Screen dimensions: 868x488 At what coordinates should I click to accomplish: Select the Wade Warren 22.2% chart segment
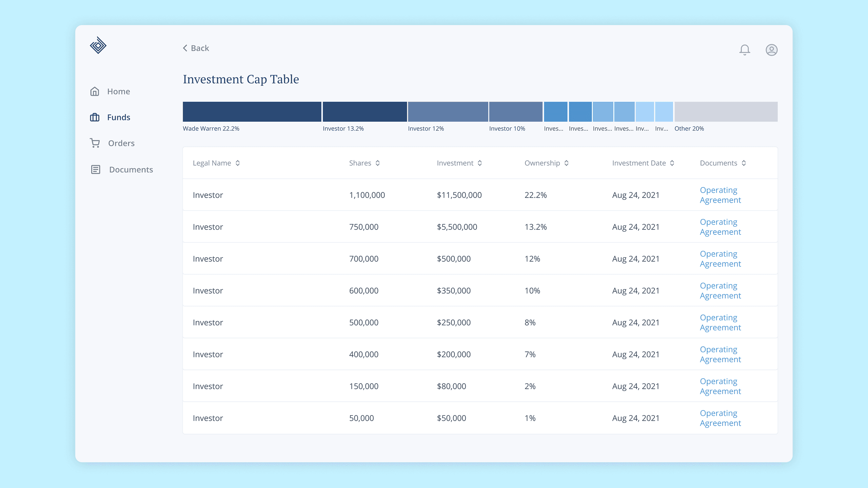pos(252,111)
